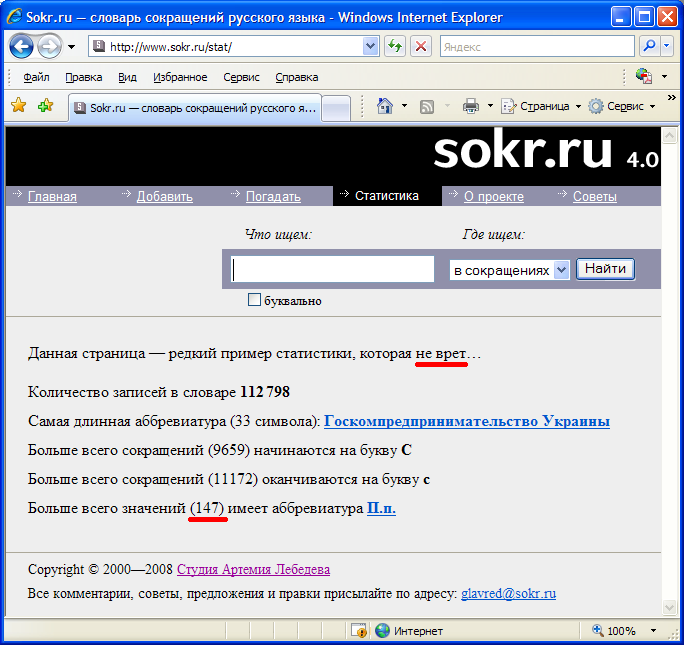Image resolution: width=684 pixels, height=645 pixels.
Task: Click the Интернет zone globe icon
Action: pyautogui.click(x=382, y=631)
